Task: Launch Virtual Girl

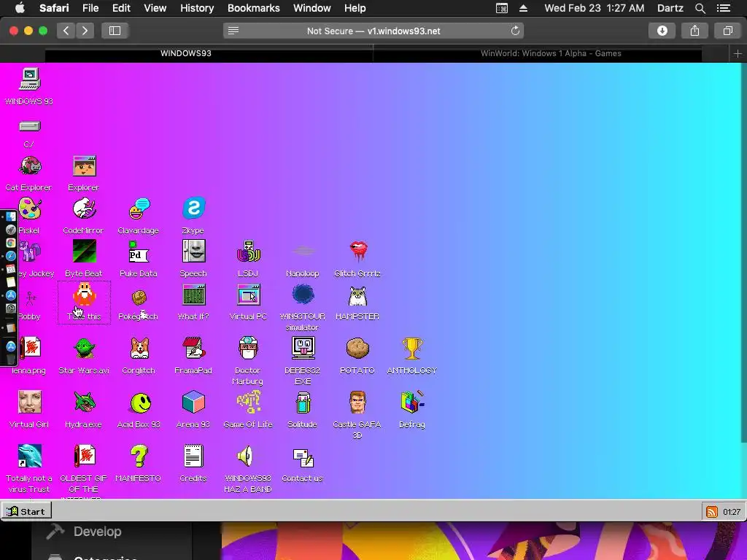Action: [x=29, y=402]
